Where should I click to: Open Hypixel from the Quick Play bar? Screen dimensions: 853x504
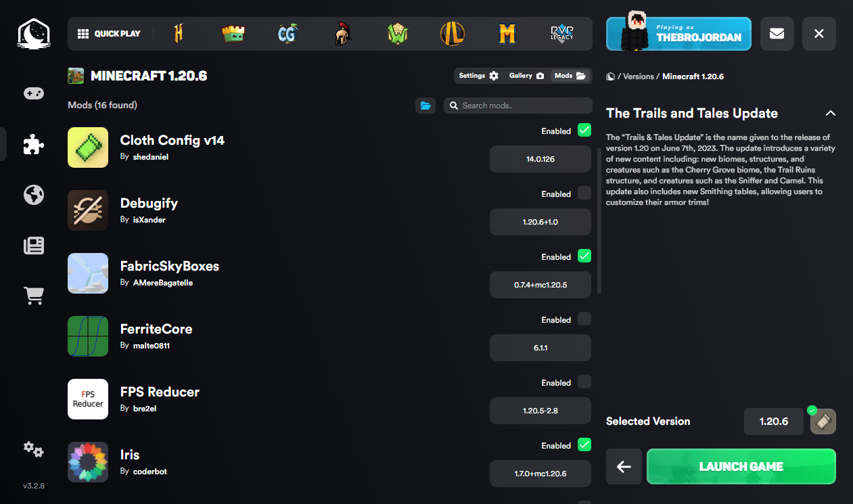(x=179, y=33)
